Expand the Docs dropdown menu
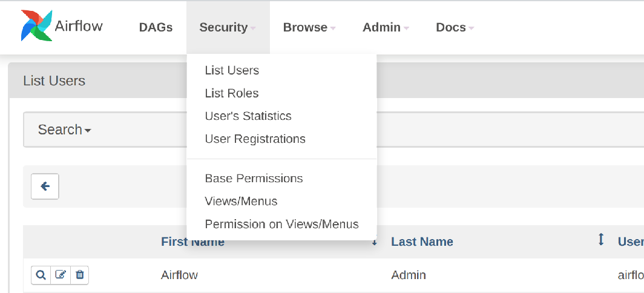Viewport: 644px width, 293px height. [455, 27]
